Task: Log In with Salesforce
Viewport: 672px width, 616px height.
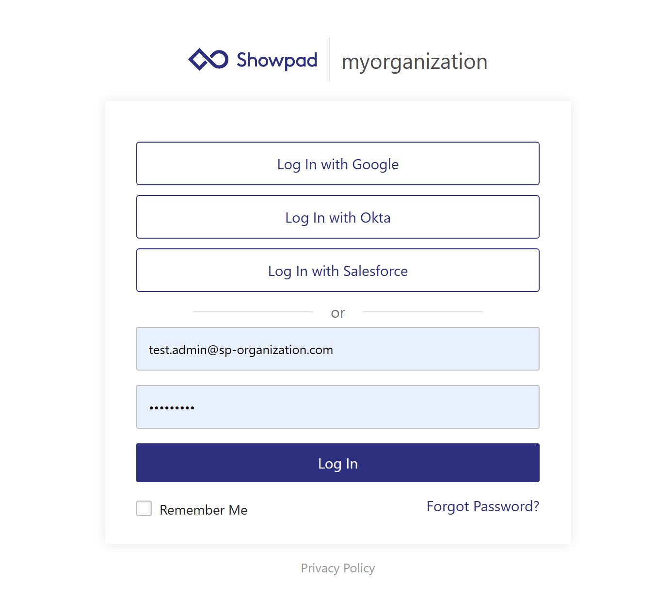Action: tap(338, 271)
